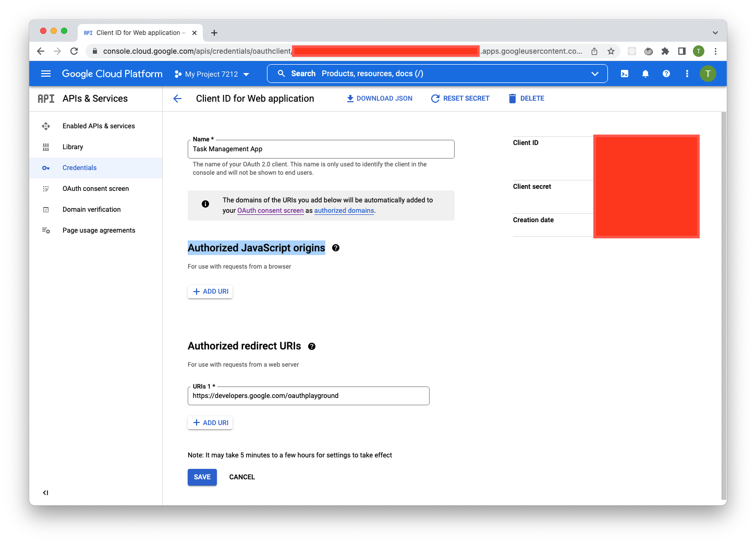This screenshot has width=756, height=544.
Task: Click the Authorized JavaScript origins heading
Action: [x=257, y=248]
